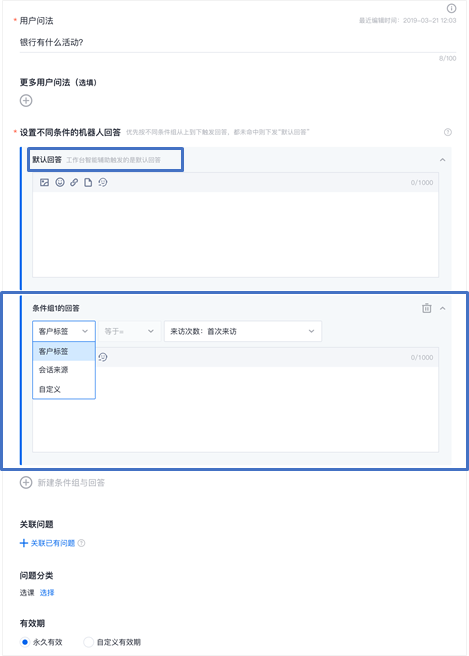Click the info icon at top right
Image resolution: width=469 pixels, height=656 pixels.
[x=451, y=8]
